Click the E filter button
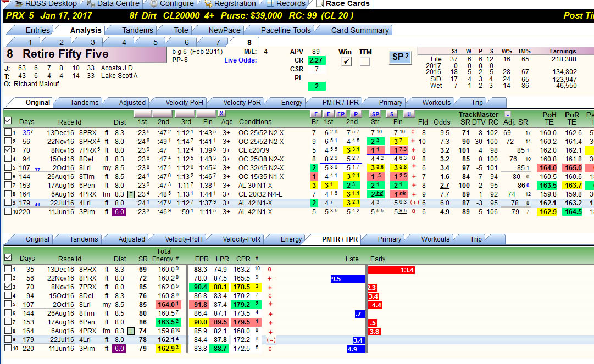The width and height of the screenshot is (594, 364). point(329,114)
